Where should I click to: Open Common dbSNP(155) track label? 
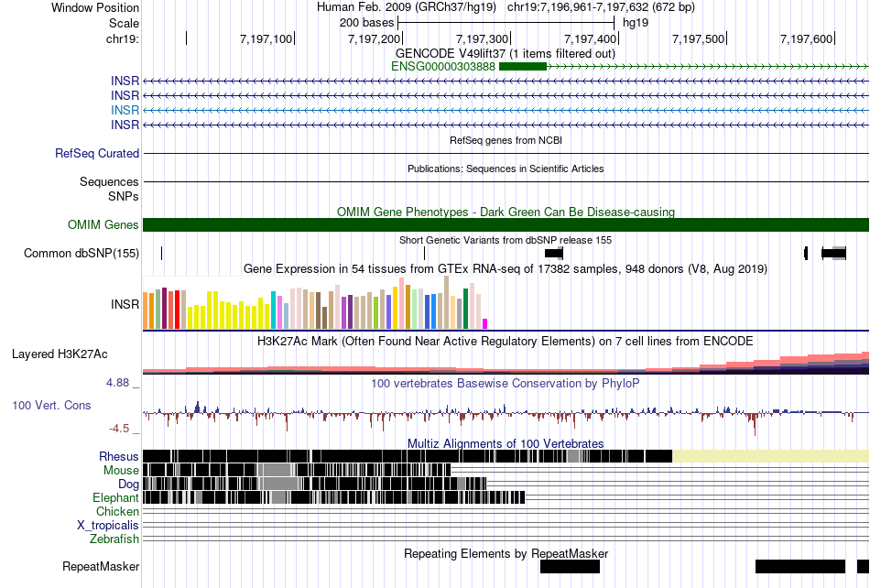pos(82,254)
